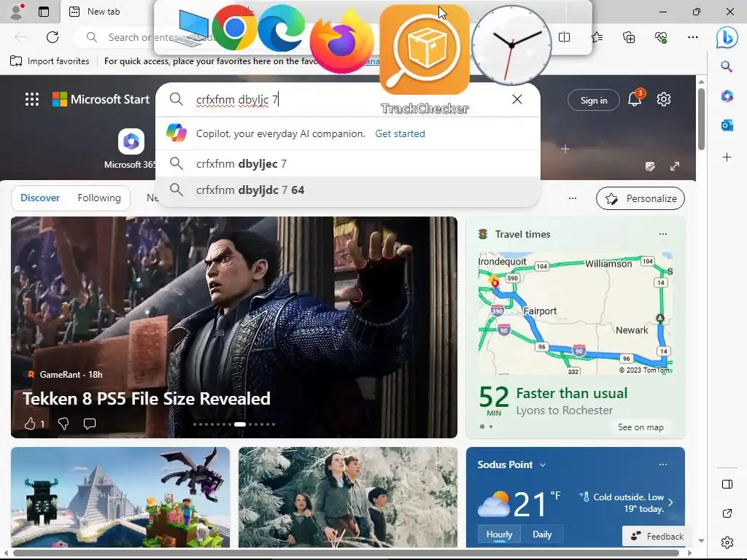Open Travel times card options menu
Screen dimensions: 747x560
(x=662, y=234)
